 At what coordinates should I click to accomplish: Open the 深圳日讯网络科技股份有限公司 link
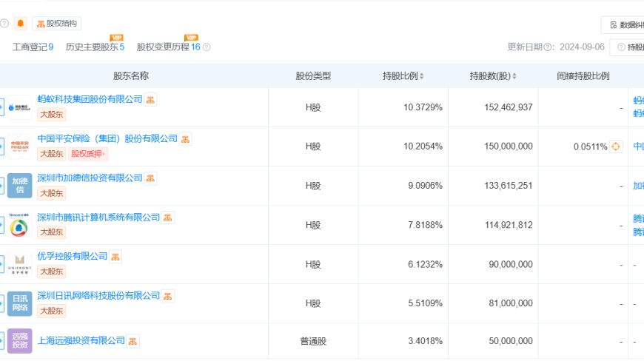tap(98, 296)
